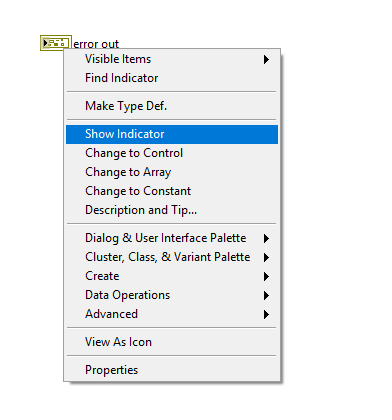Expand the Advanced submenu

click(172, 314)
